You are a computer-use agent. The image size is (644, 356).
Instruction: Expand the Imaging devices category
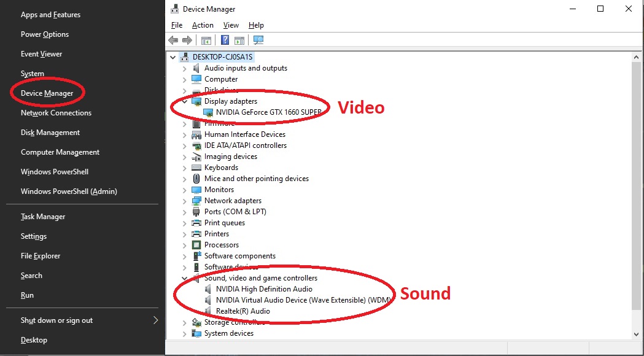tap(184, 157)
